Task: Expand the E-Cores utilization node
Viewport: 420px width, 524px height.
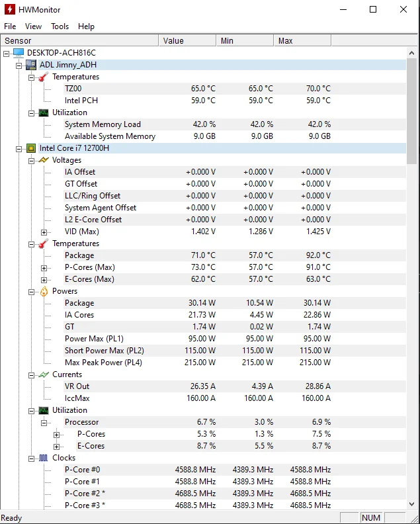Action: click(57, 447)
